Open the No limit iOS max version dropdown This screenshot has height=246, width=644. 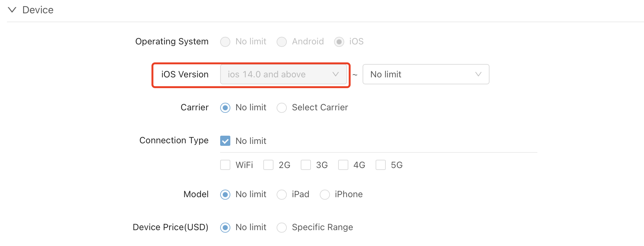point(426,74)
